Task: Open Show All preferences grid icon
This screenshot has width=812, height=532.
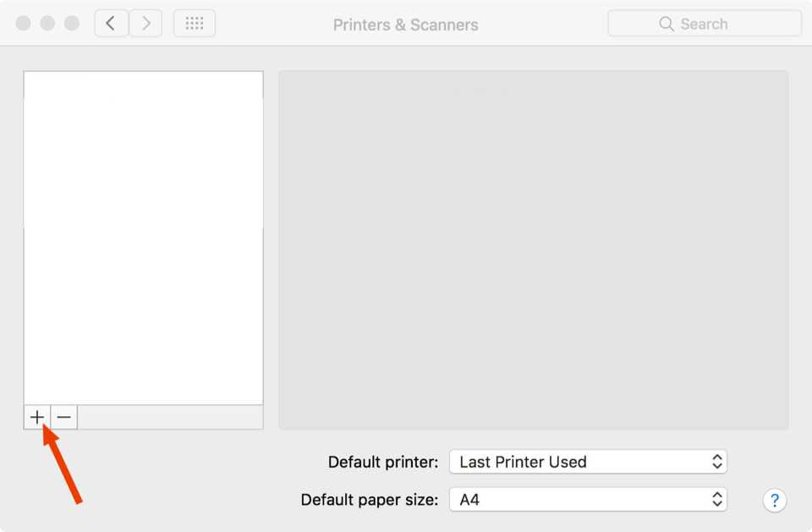Action: click(194, 23)
